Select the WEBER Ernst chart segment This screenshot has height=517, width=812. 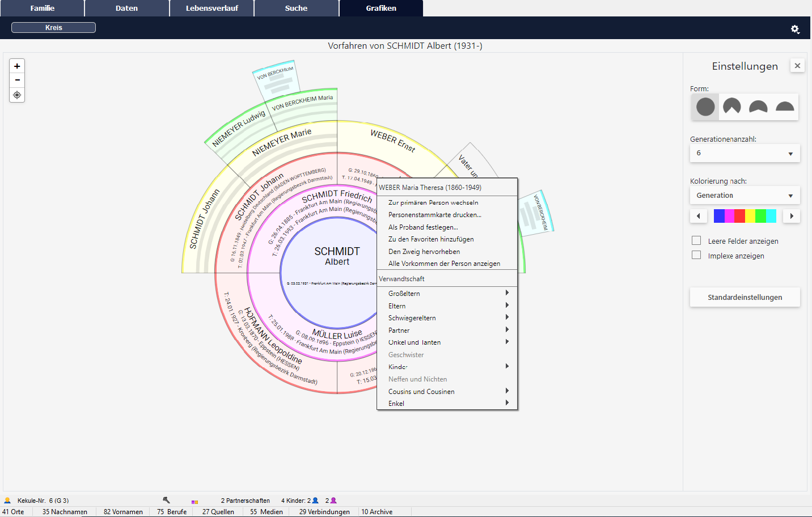pyautogui.click(x=393, y=141)
